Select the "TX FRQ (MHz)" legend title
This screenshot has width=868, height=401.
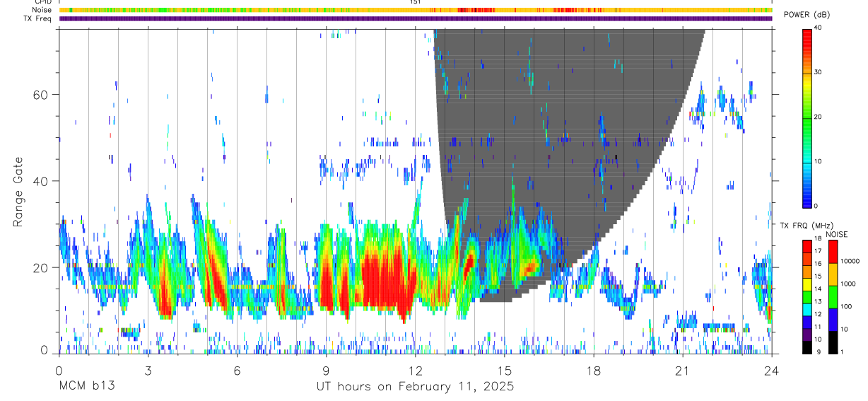(806, 225)
